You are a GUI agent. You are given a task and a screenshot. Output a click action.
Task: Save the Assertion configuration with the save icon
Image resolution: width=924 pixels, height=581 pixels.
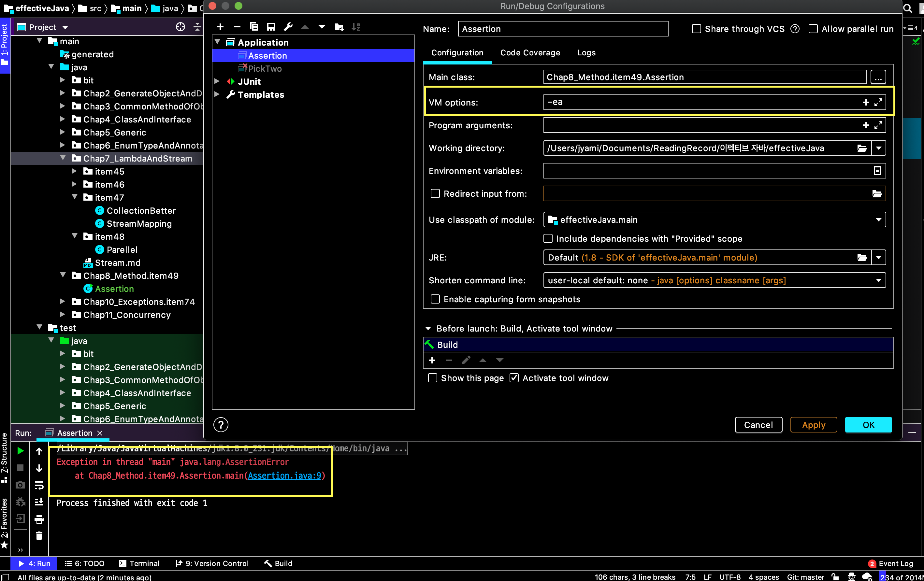point(271,26)
